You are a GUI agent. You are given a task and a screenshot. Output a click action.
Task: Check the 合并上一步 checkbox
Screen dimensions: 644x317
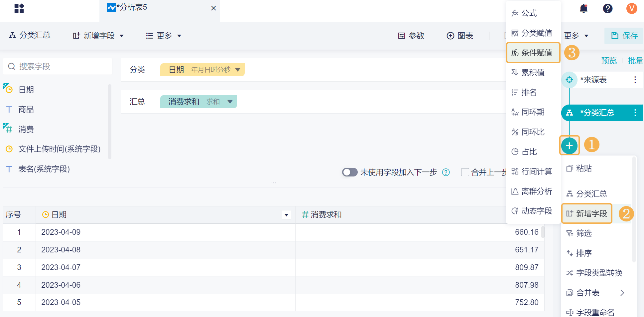(x=465, y=172)
